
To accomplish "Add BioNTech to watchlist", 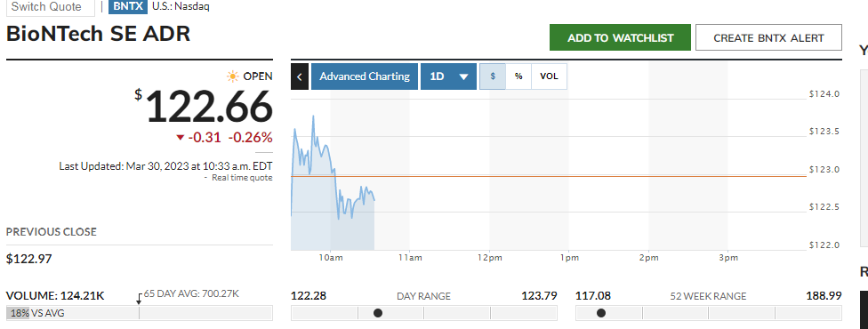I will [x=620, y=37].
